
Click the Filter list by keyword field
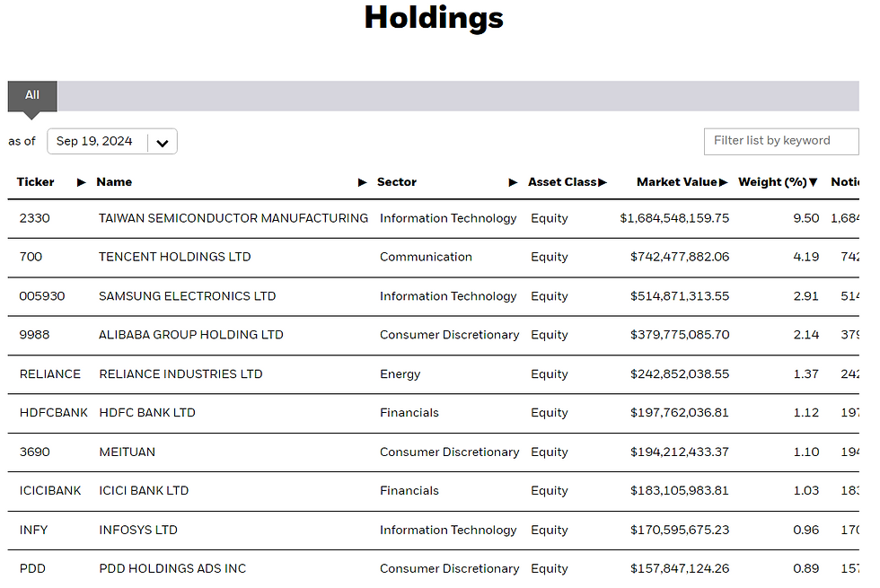tap(781, 142)
